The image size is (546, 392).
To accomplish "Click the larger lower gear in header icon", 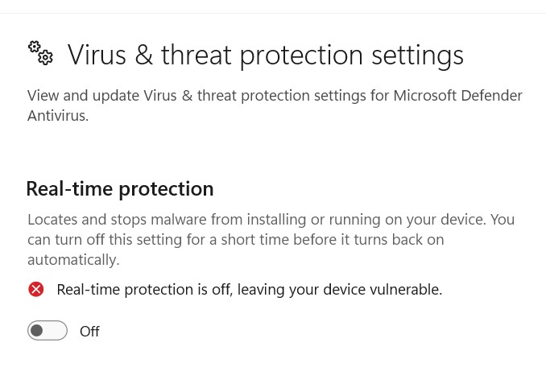I will pos(46,58).
